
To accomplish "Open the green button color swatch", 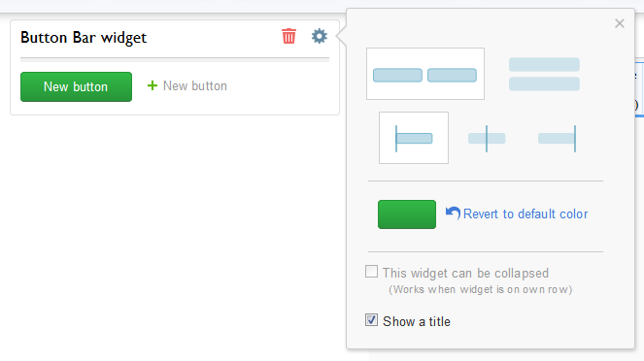I will [407, 214].
